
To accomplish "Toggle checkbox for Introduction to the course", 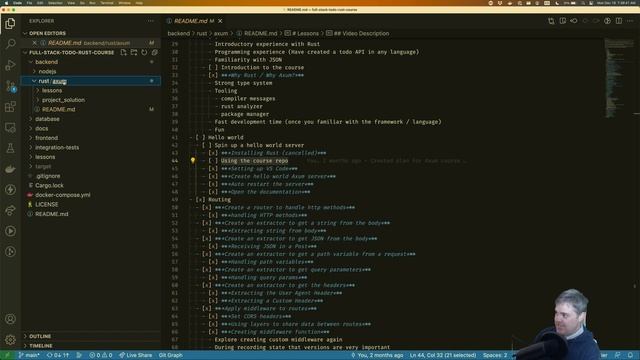I will (213, 67).
